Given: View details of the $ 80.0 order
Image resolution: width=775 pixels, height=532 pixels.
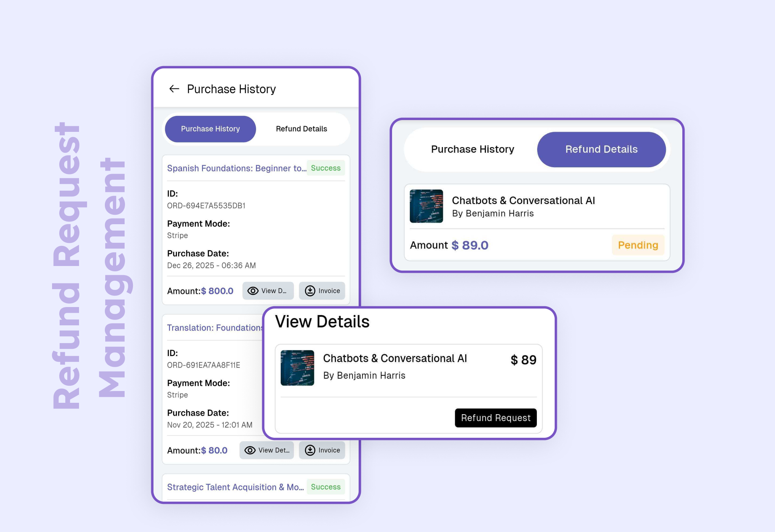Looking at the screenshot, I should [267, 450].
